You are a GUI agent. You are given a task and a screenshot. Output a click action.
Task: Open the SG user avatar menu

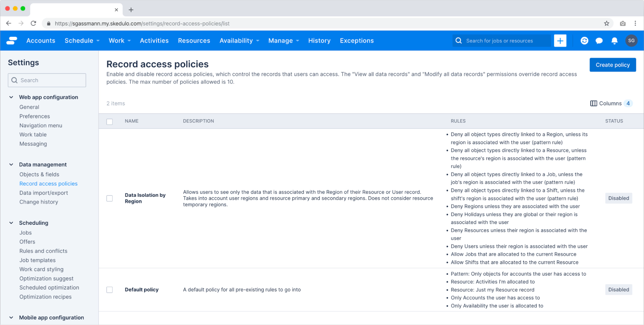tap(631, 41)
